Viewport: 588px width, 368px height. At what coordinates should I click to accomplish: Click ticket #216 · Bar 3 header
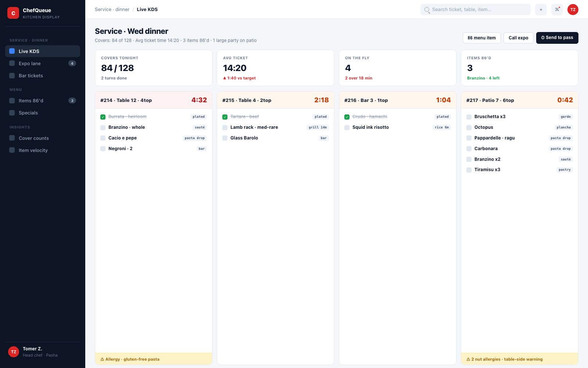point(398,100)
